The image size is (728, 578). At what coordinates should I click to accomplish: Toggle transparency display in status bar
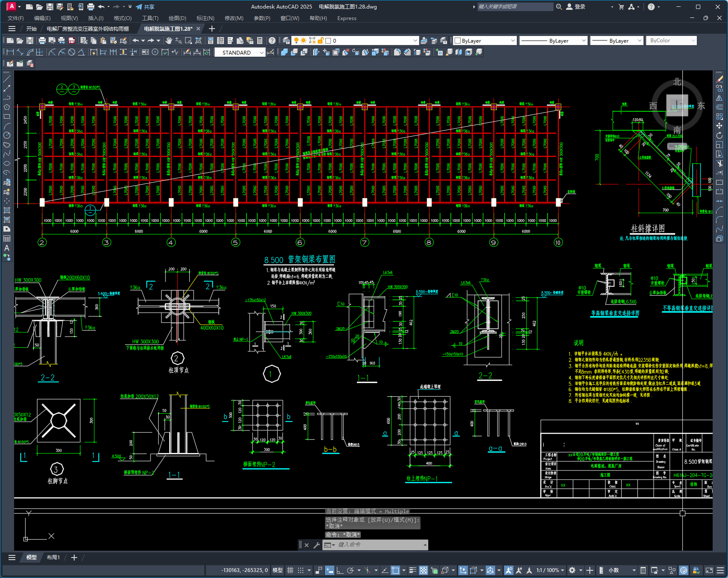click(x=423, y=570)
